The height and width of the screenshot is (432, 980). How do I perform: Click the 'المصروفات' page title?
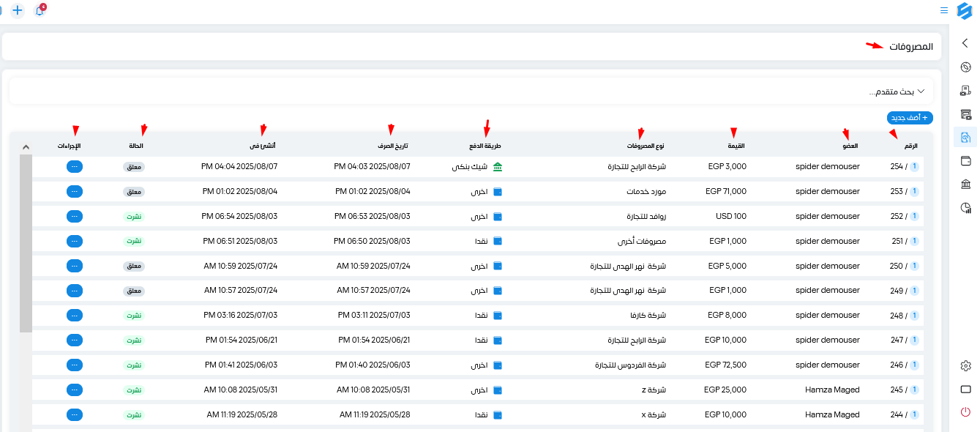coord(911,46)
